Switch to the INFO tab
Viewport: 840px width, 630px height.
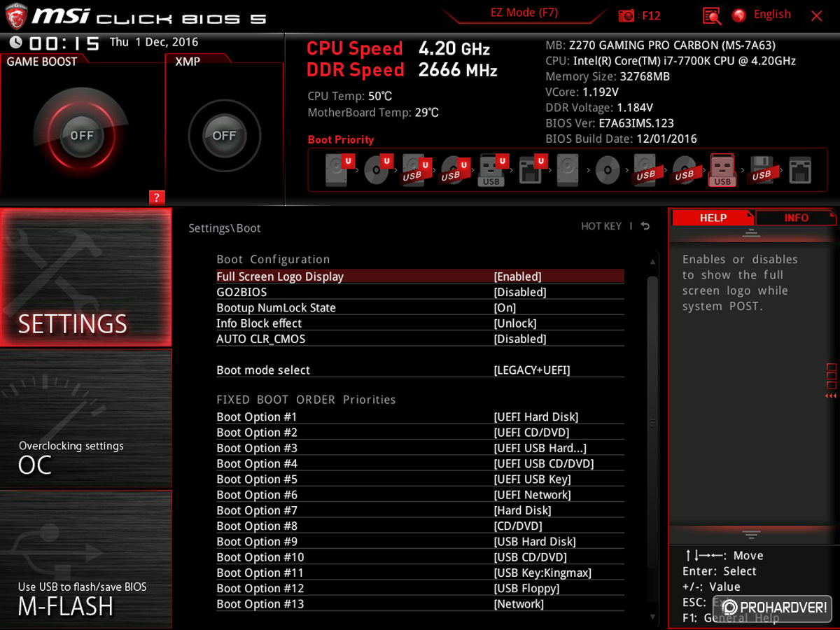796,218
